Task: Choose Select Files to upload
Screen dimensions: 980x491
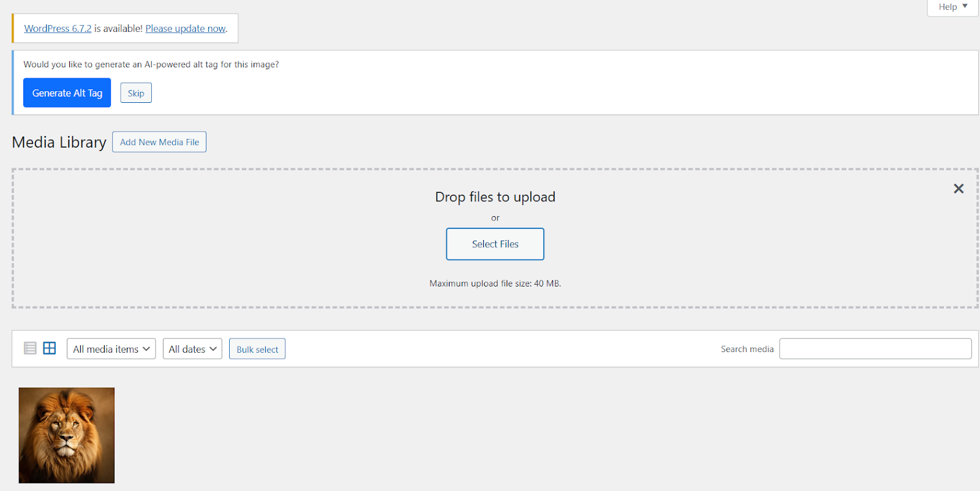Action: [x=495, y=244]
